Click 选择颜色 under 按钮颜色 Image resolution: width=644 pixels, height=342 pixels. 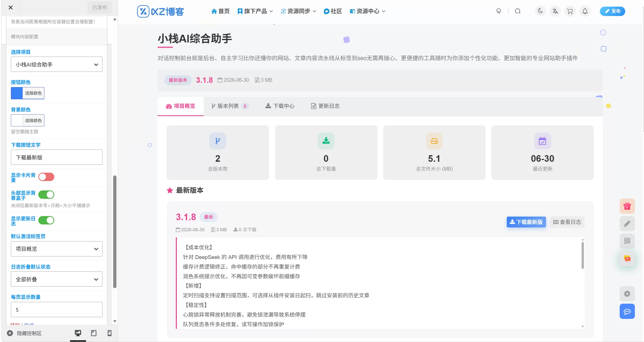(33, 93)
